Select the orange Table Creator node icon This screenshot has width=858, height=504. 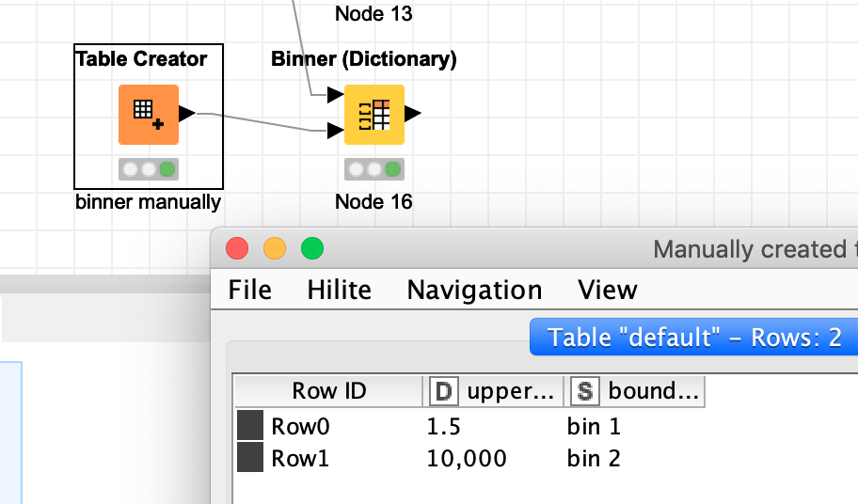tap(149, 115)
